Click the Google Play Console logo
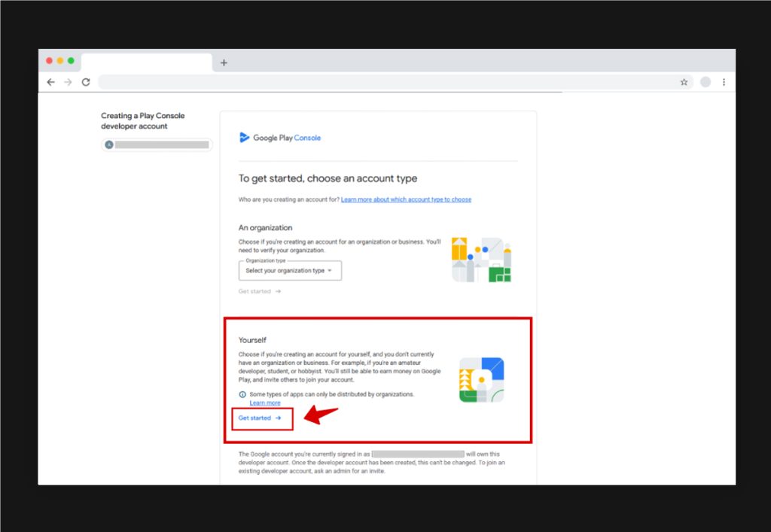This screenshot has width=771, height=532. pos(280,138)
